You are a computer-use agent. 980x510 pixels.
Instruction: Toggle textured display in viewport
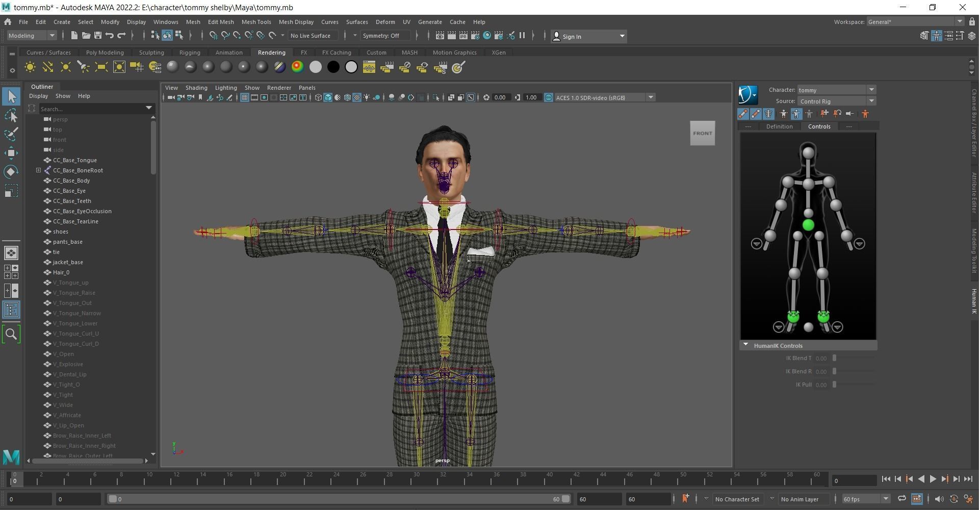pos(357,97)
